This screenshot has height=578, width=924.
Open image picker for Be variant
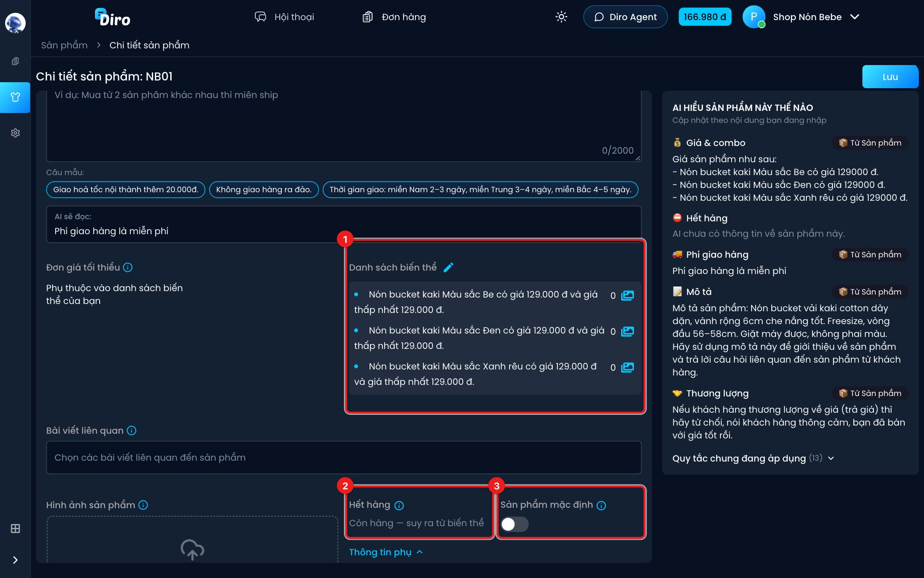[x=627, y=295]
